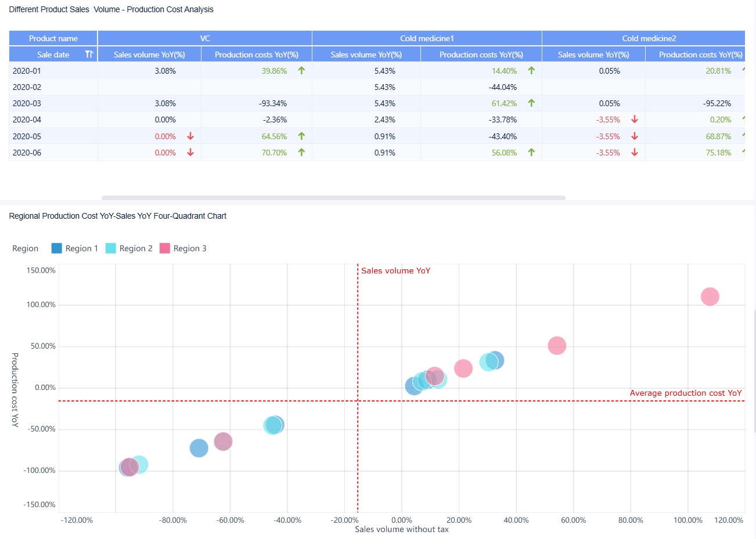Click the horizontal table scrollbar
The width and height of the screenshot is (756, 539).
(334, 198)
